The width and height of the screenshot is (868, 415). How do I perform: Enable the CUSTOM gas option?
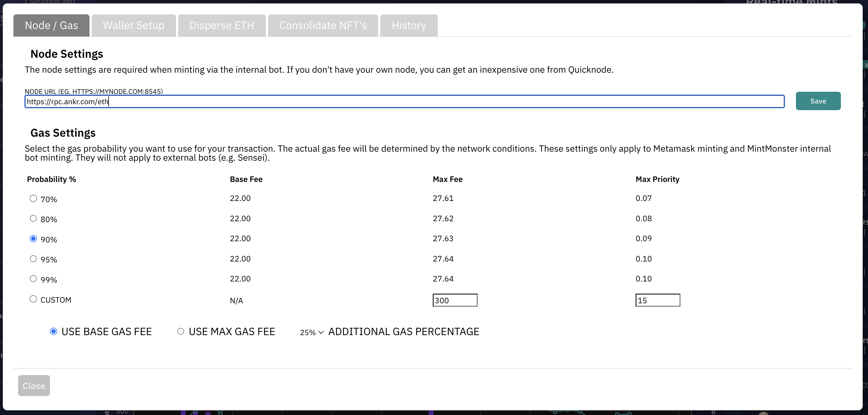[33, 299]
